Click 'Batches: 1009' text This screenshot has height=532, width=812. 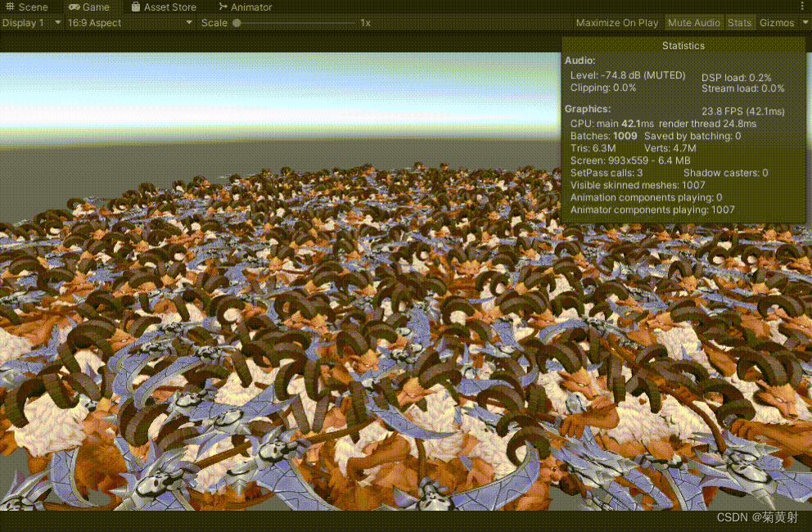click(604, 136)
